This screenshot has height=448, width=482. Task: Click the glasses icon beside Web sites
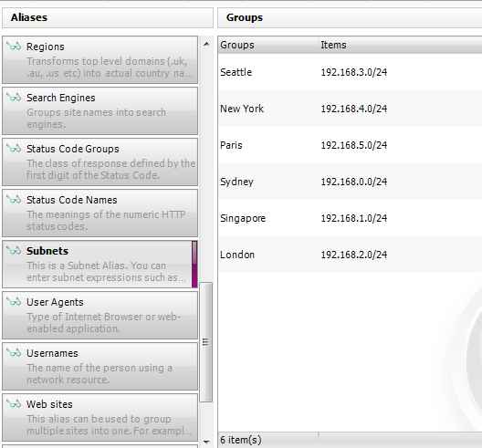tap(14, 404)
